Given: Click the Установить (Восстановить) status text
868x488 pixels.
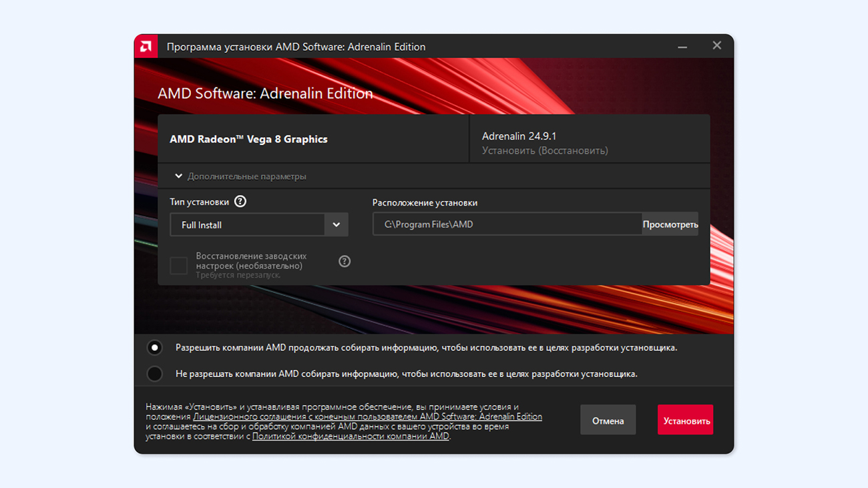Looking at the screenshot, I should tap(545, 151).
